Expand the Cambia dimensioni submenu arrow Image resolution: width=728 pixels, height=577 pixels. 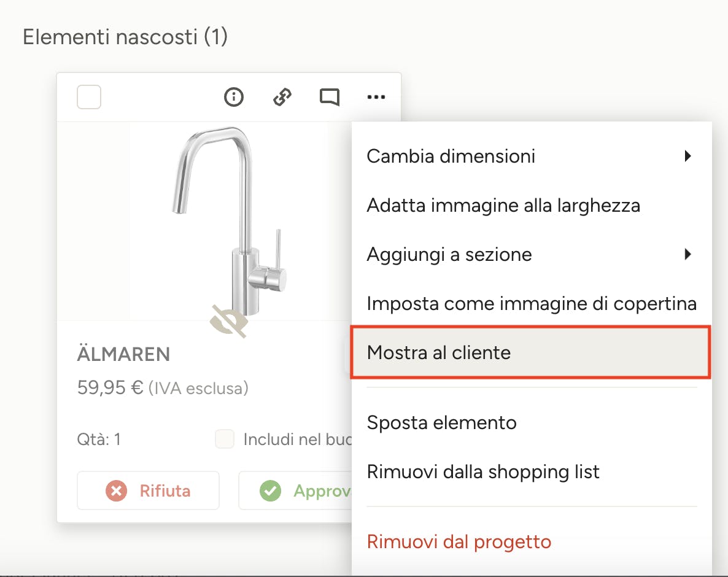[x=687, y=156]
